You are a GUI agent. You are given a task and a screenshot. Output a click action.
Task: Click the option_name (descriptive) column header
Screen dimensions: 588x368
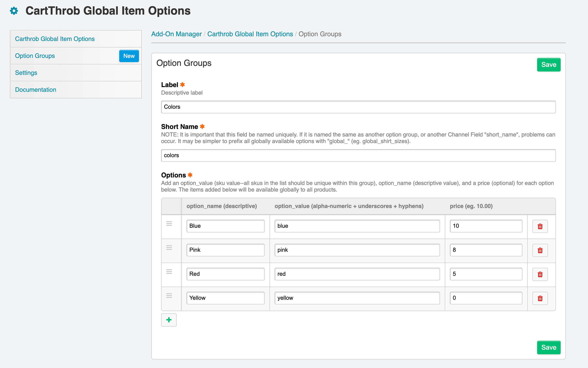(x=221, y=206)
